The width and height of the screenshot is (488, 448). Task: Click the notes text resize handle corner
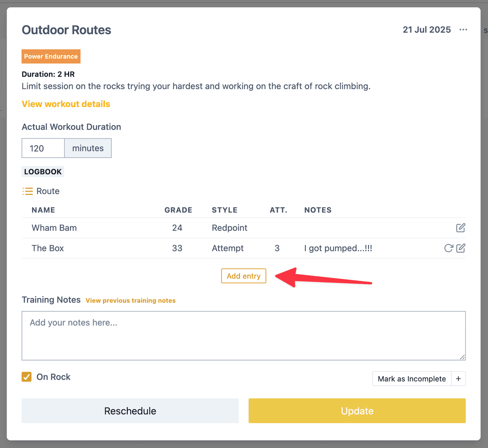click(462, 357)
